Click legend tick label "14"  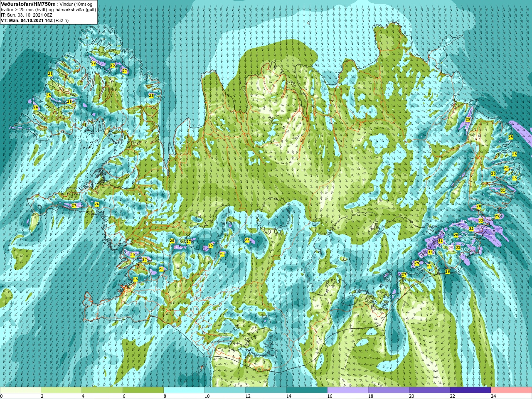289,396
